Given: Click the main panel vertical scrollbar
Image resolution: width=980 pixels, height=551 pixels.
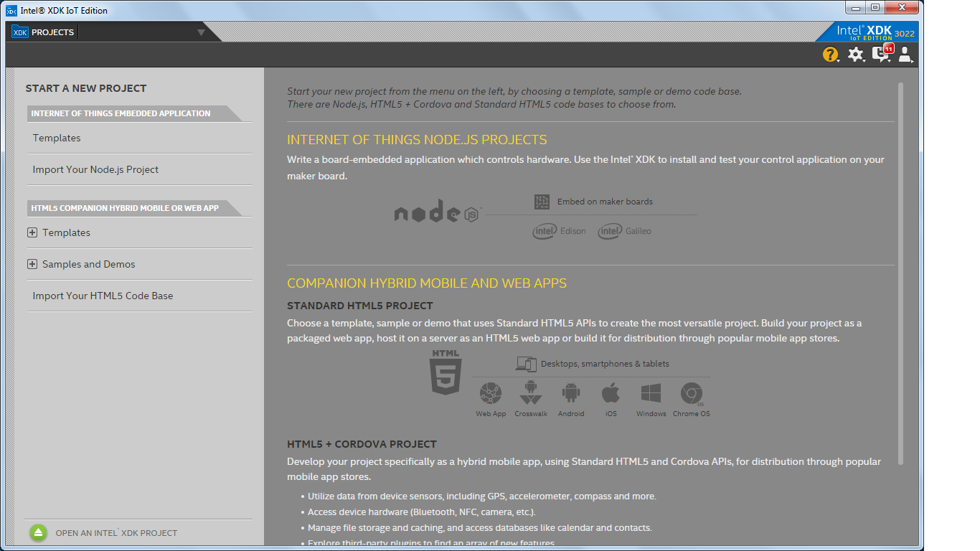Looking at the screenshot, I should pyautogui.click(x=900, y=273).
